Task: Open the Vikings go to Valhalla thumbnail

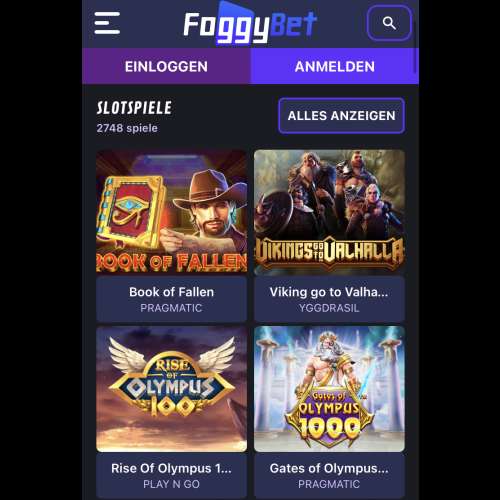Action: [329, 212]
